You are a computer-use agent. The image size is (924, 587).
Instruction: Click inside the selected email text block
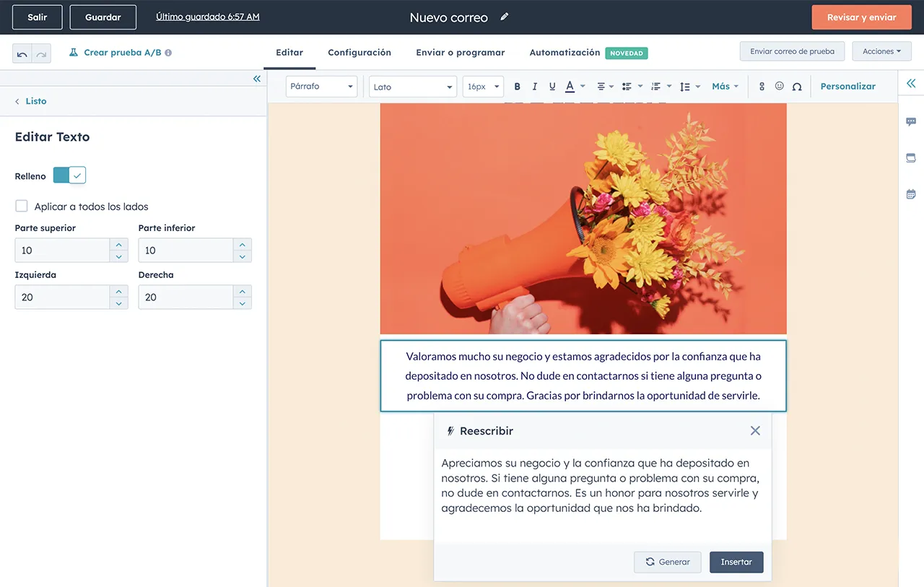tap(583, 375)
